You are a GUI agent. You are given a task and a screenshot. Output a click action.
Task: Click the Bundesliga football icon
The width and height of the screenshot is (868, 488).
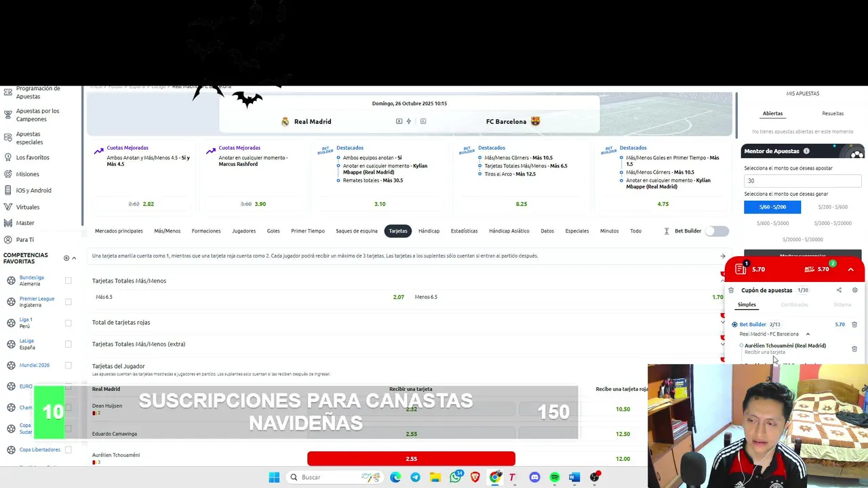click(x=11, y=281)
